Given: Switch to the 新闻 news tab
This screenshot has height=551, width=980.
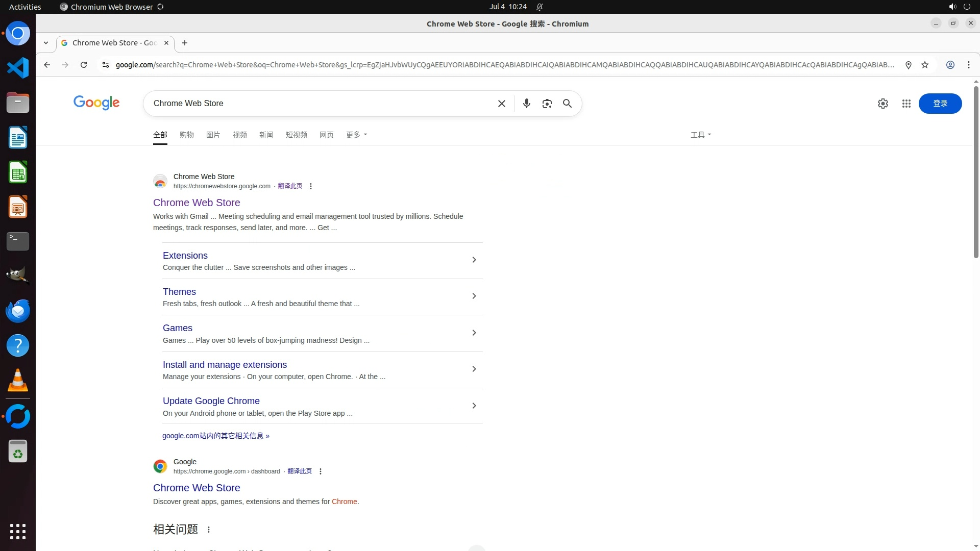Looking at the screenshot, I should point(266,135).
